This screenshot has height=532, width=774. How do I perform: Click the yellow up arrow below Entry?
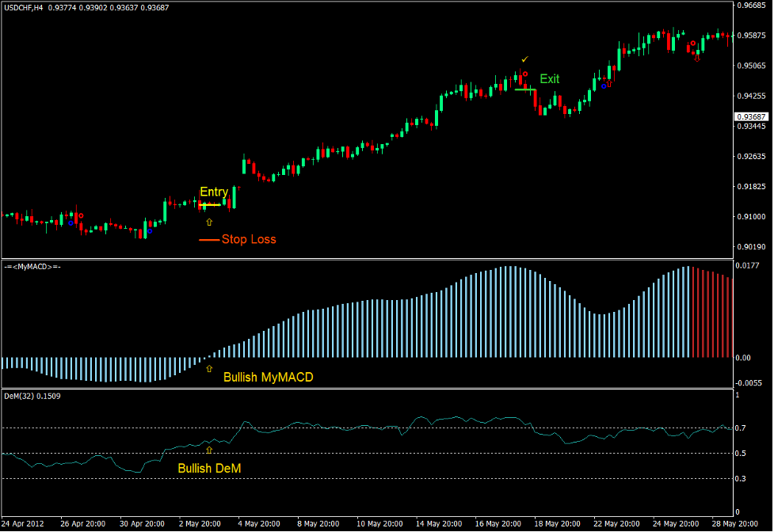pos(209,222)
